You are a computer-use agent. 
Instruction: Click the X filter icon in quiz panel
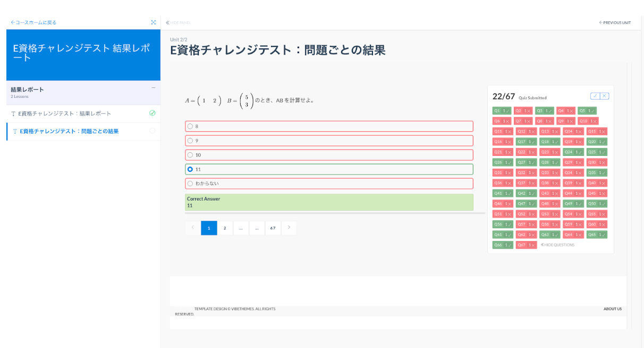(x=605, y=96)
